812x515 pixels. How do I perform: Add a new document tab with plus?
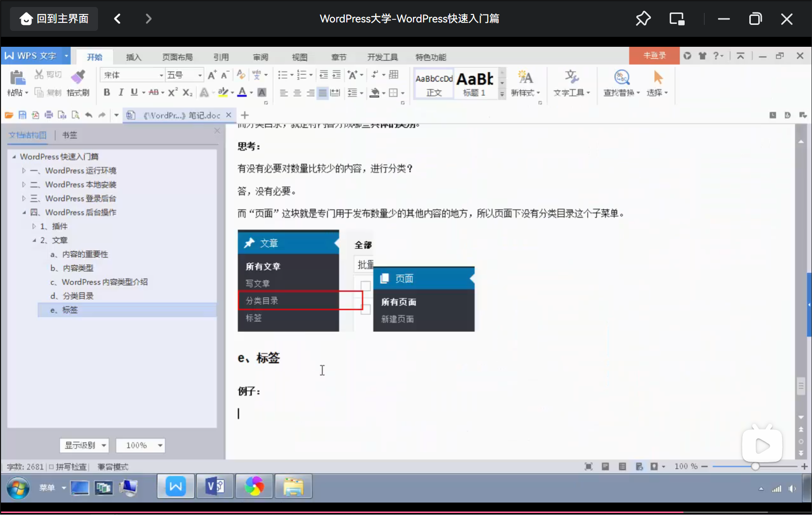click(244, 115)
